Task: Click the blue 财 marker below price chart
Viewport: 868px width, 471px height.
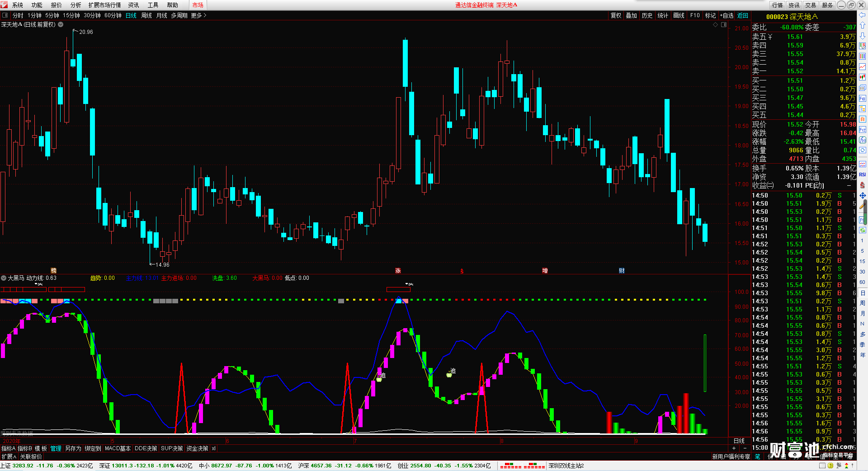Action: point(622,271)
